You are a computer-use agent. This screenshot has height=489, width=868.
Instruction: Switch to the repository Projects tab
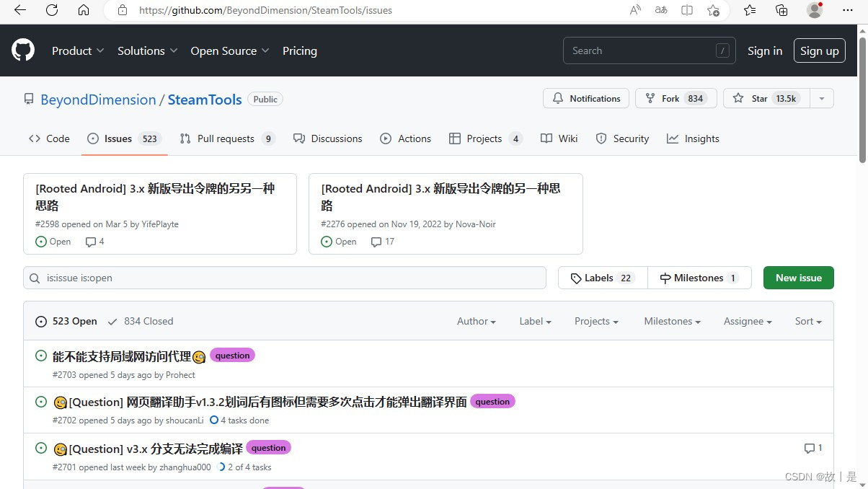pos(486,138)
